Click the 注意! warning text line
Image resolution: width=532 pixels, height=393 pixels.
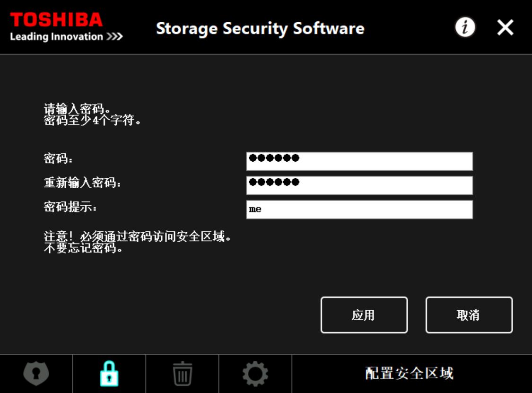(x=138, y=237)
